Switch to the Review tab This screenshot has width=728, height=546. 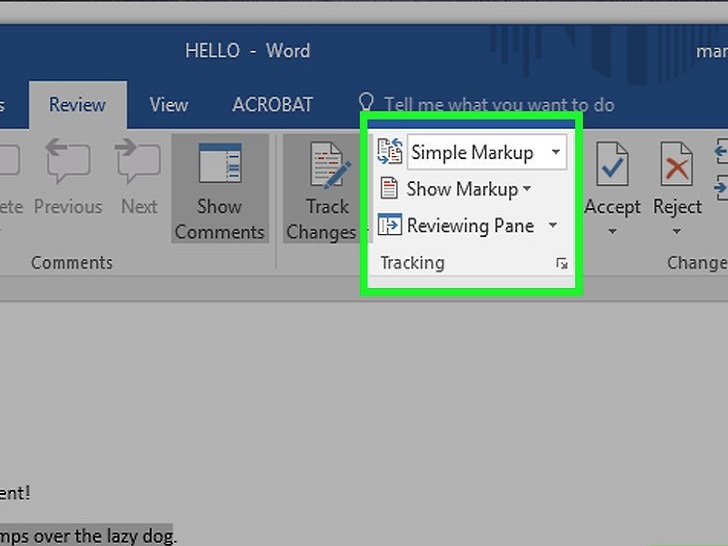78,104
